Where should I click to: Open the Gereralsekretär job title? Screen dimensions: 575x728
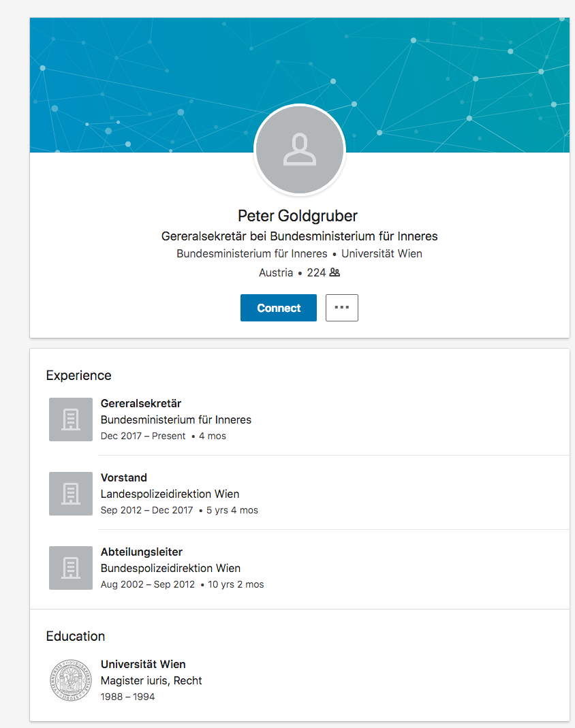141,403
